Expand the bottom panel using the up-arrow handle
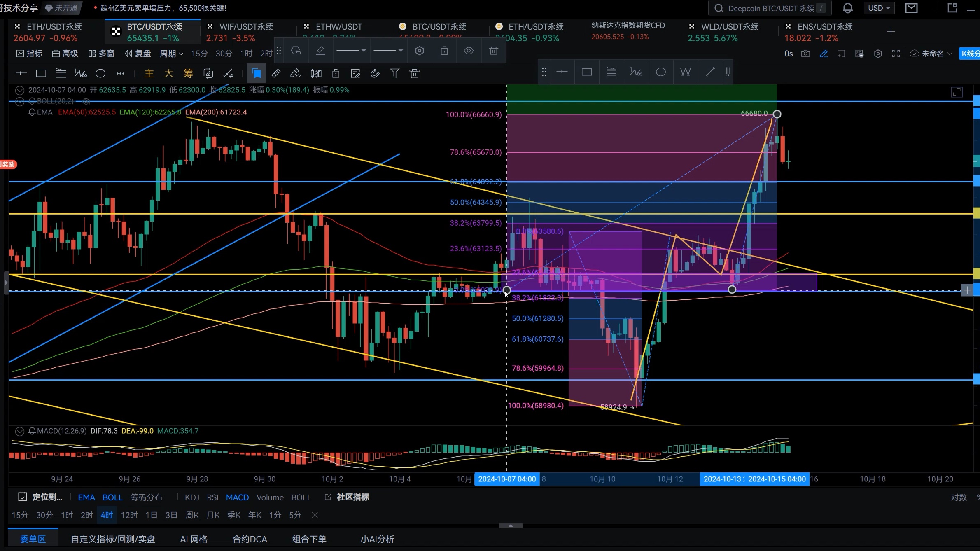The width and height of the screenshot is (980, 551). 511,525
